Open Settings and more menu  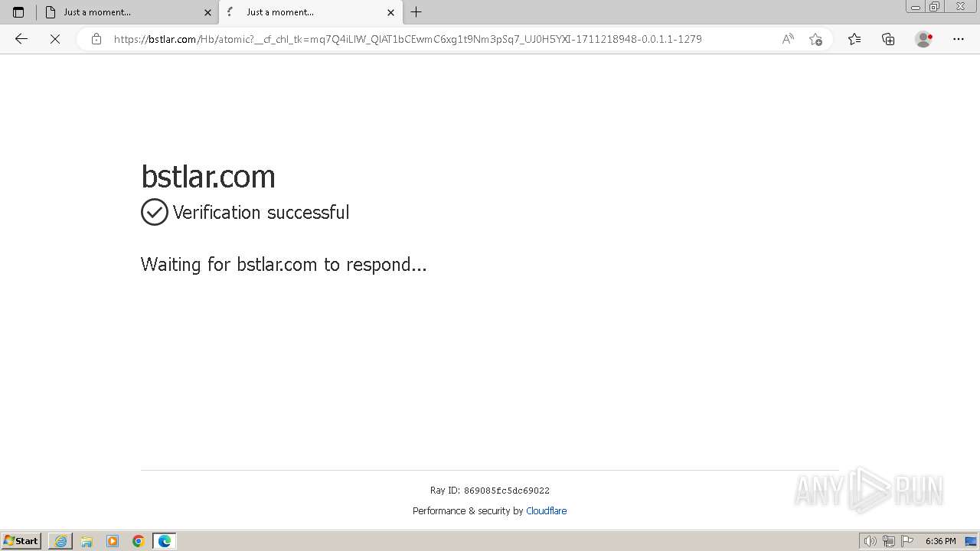pyautogui.click(x=959, y=39)
